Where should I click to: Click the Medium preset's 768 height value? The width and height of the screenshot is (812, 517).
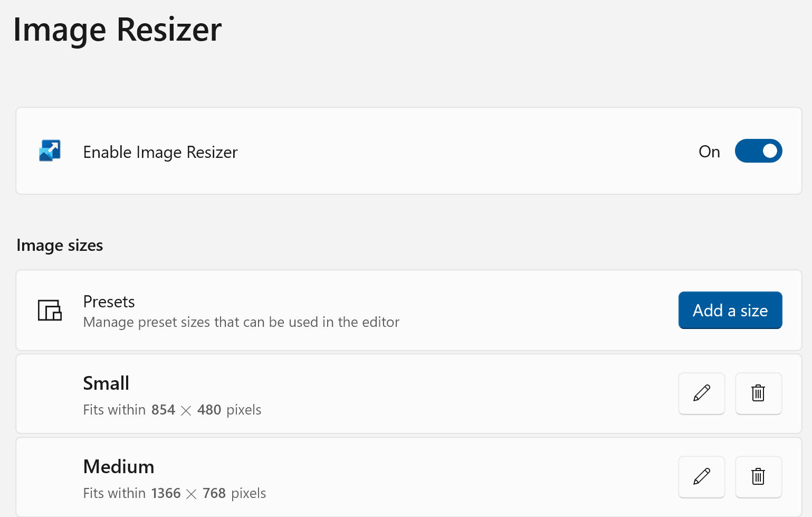[x=214, y=493]
